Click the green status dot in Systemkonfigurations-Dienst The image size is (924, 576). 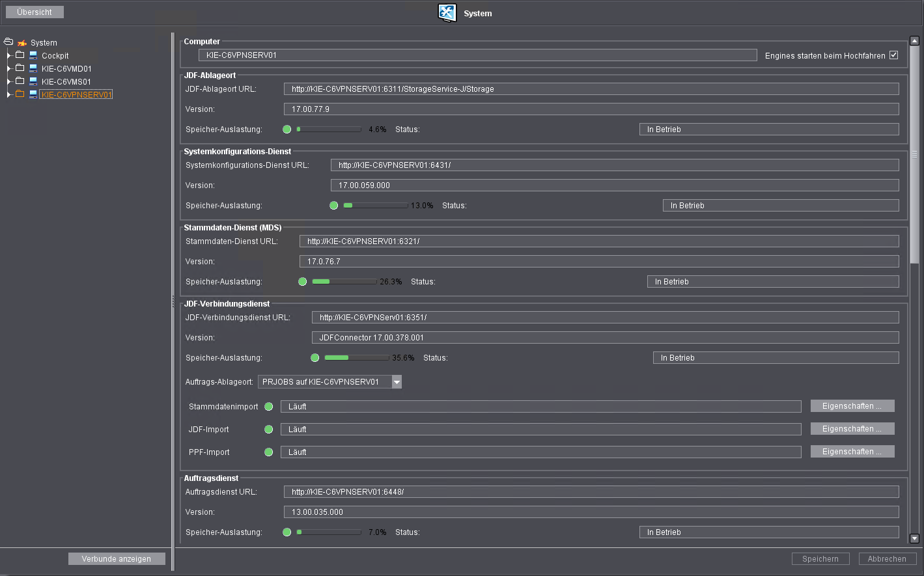tap(334, 206)
